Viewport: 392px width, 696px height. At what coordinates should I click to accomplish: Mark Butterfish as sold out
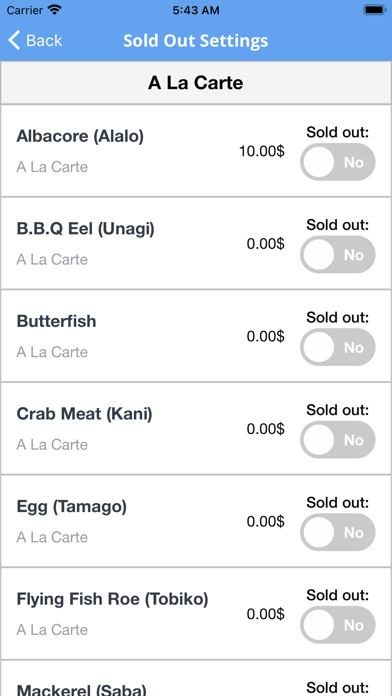(338, 347)
